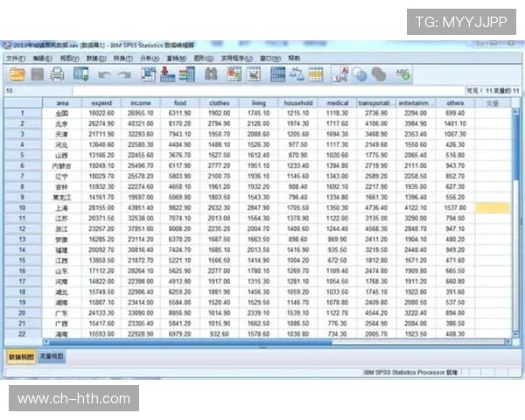The width and height of the screenshot is (525, 420).
Task: Click the Redo arrow icon
Action: pos(125,74)
